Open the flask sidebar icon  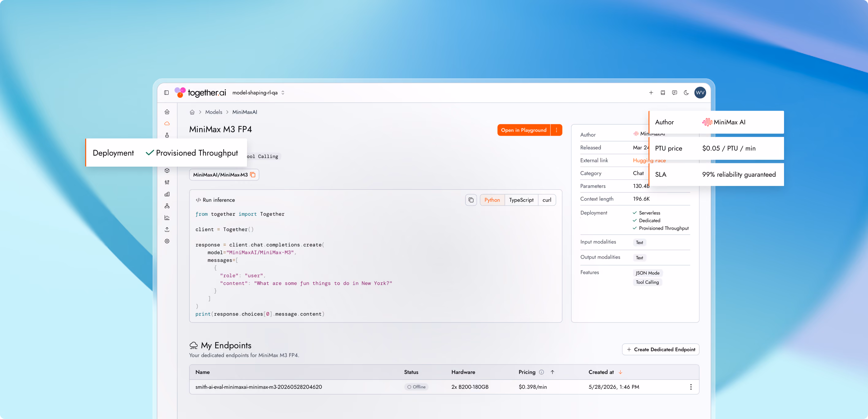[x=167, y=135]
